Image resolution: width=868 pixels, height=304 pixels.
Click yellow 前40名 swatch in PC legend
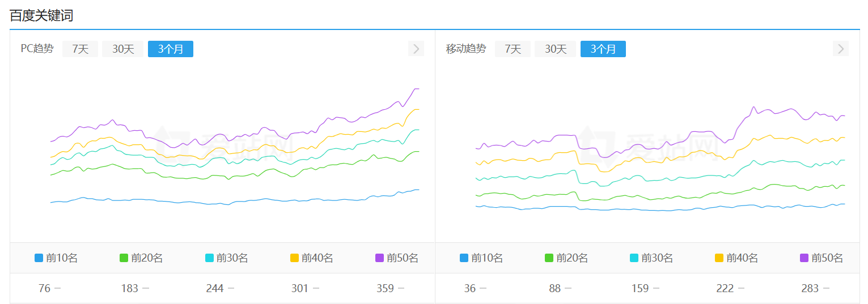[294, 258]
